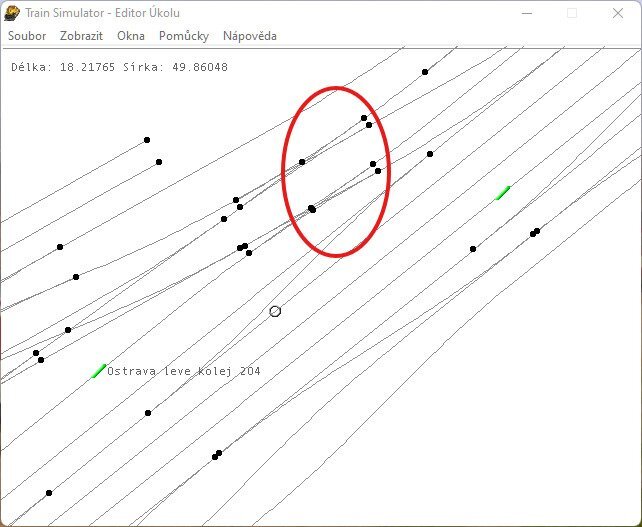Click the Ostrava leve kolej 204 label
The height and width of the screenshot is (527, 642).
184,371
